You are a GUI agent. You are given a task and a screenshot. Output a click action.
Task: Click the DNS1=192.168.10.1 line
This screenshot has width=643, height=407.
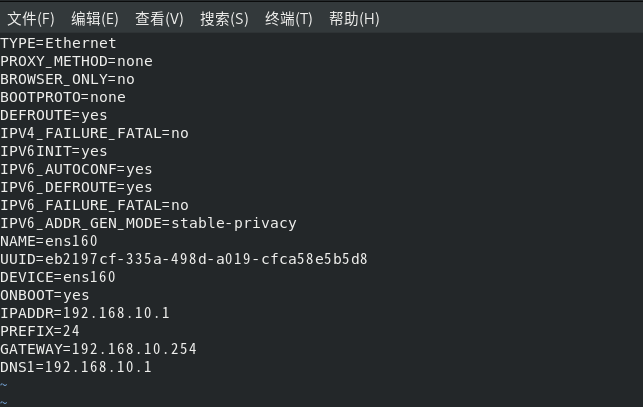pyautogui.click(x=76, y=367)
